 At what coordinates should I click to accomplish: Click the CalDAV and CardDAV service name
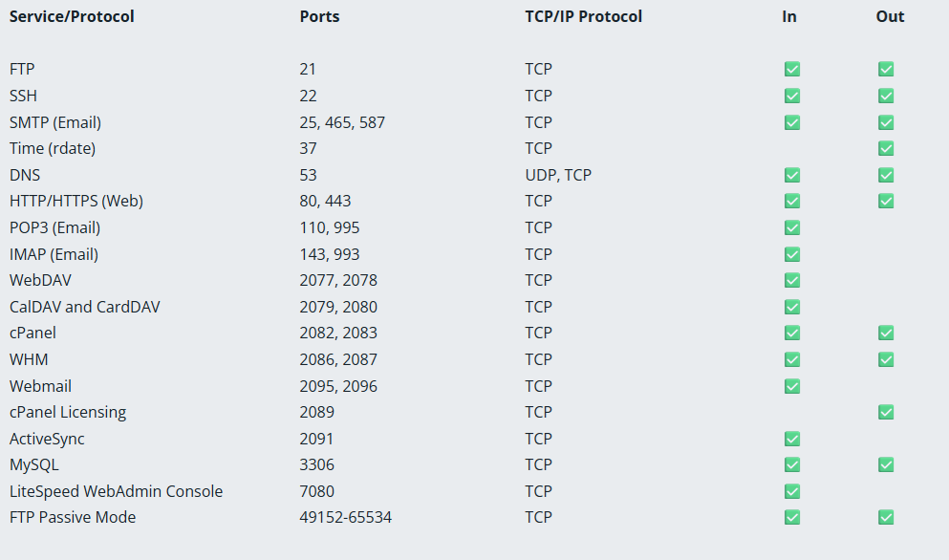click(84, 307)
